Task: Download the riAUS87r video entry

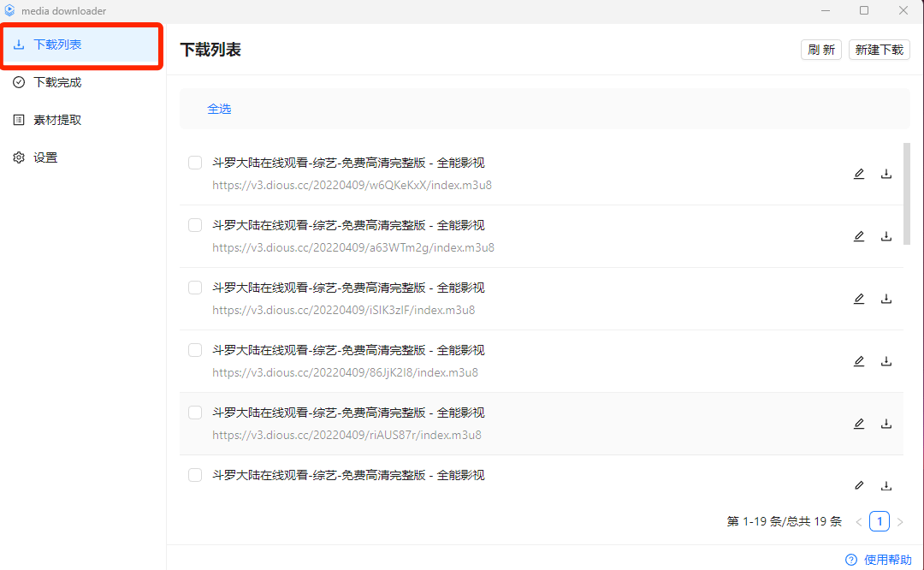Action: 886,424
